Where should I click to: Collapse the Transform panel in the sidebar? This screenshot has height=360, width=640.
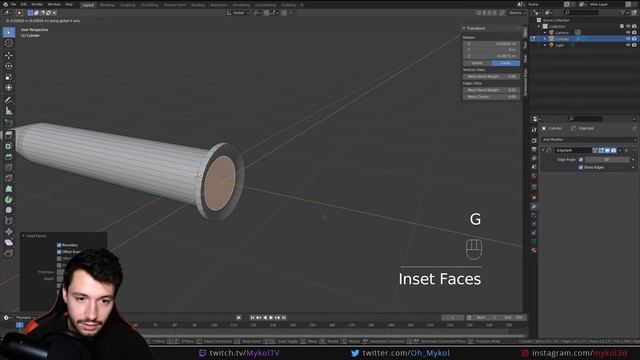click(464, 28)
